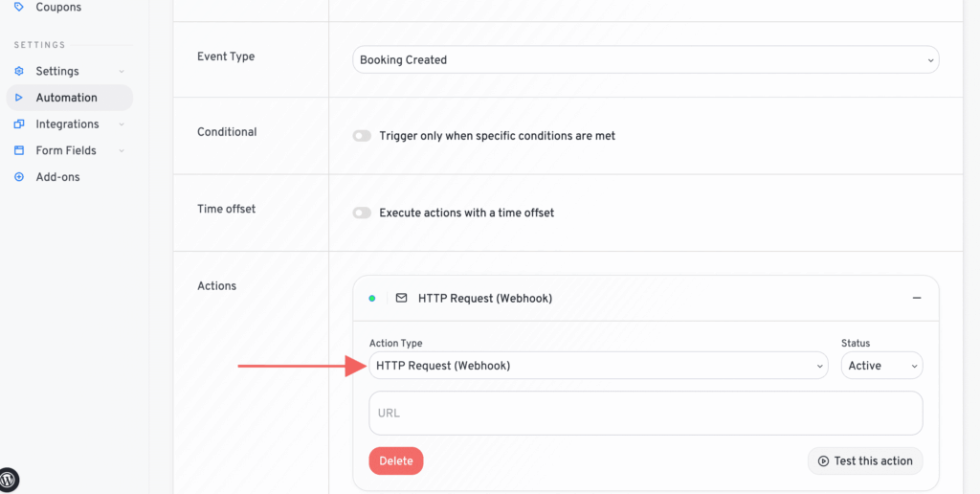Image resolution: width=980 pixels, height=494 pixels.
Task: Collapse the HTTP Request action panel
Action: (x=917, y=299)
